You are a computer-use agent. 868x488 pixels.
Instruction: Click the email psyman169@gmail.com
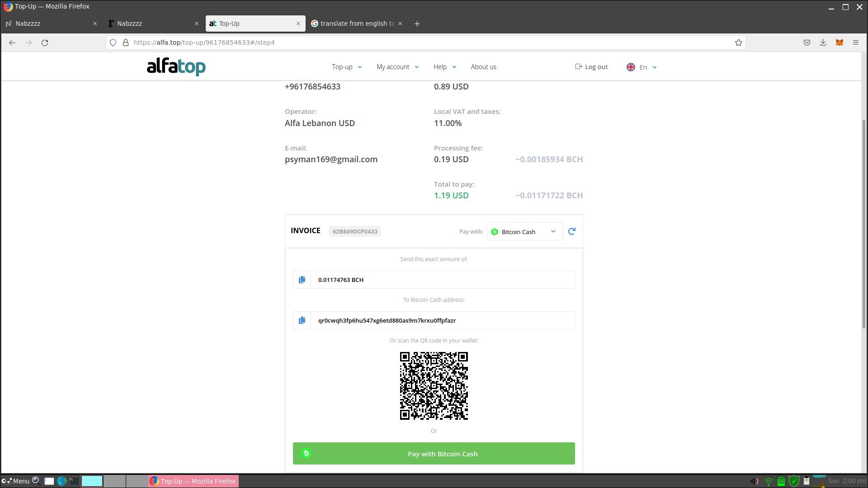(x=331, y=159)
